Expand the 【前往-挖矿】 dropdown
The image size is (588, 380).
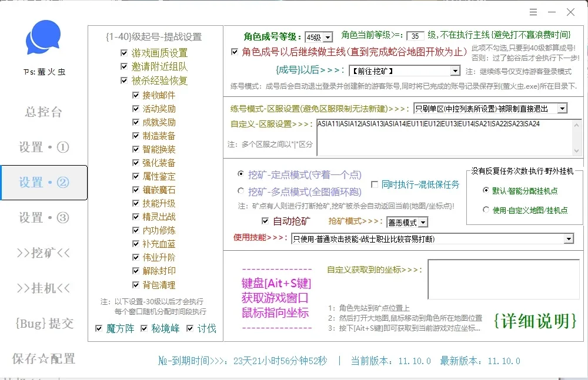click(x=405, y=71)
